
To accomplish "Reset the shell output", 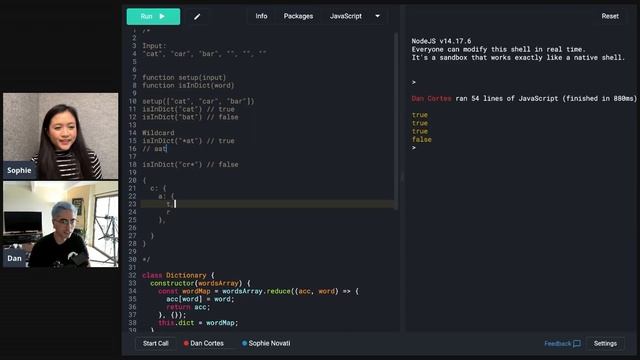I will point(610,16).
